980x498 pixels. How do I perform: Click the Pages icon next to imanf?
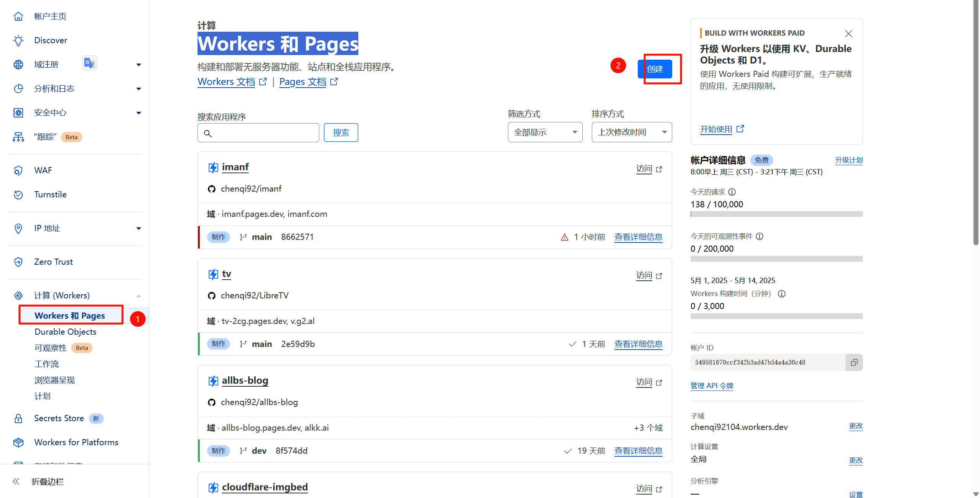click(213, 167)
